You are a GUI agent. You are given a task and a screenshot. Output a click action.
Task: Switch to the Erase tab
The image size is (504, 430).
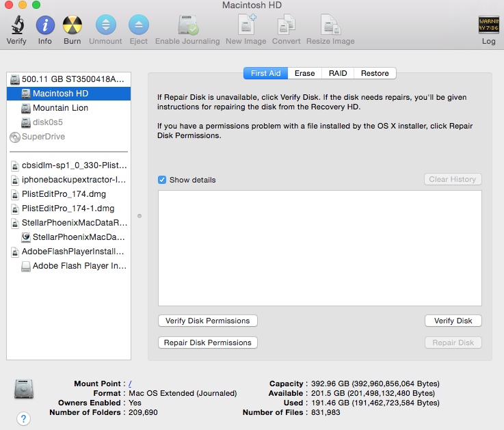(305, 73)
